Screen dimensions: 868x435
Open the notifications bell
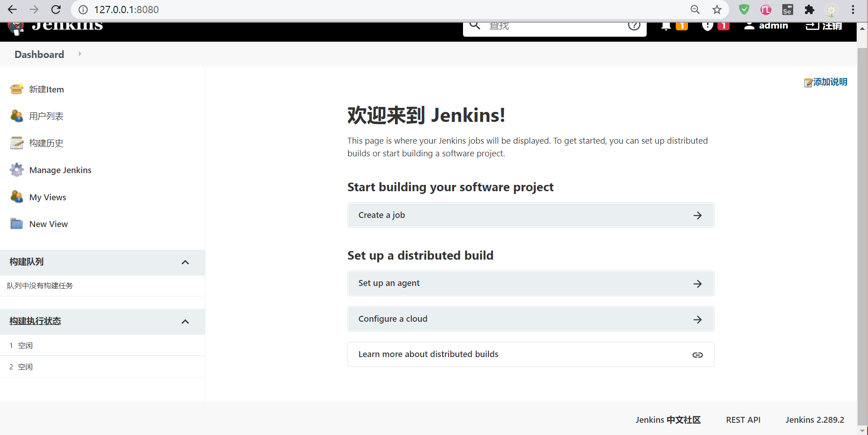click(x=666, y=26)
